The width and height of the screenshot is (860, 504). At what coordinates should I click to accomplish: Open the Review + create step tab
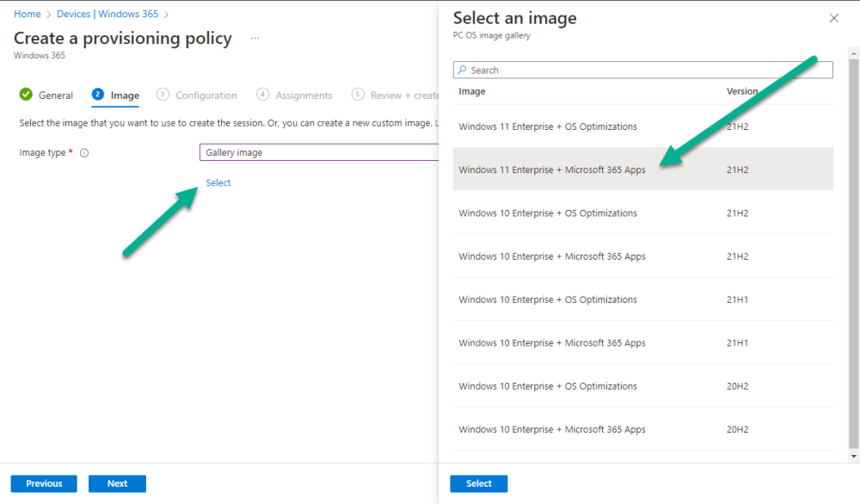(395, 95)
